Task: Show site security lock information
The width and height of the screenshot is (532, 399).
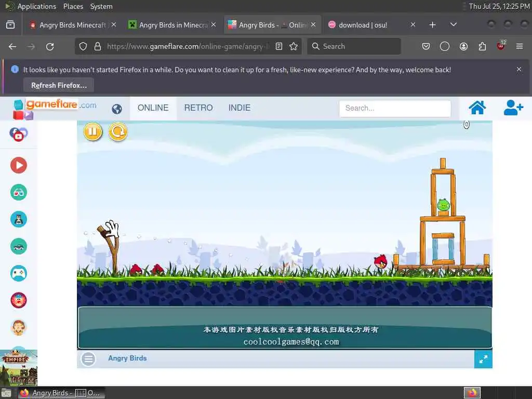Action: point(98,46)
